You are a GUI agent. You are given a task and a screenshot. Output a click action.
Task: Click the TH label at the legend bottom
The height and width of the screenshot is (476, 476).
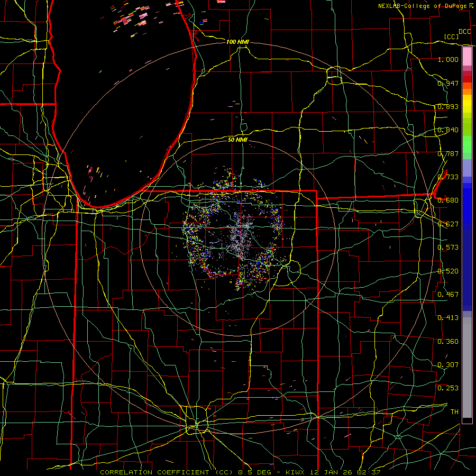(x=454, y=412)
